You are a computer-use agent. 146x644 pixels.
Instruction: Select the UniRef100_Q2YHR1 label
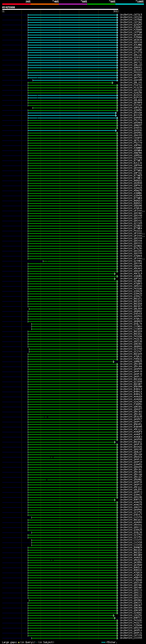pyautogui.click(x=131, y=261)
